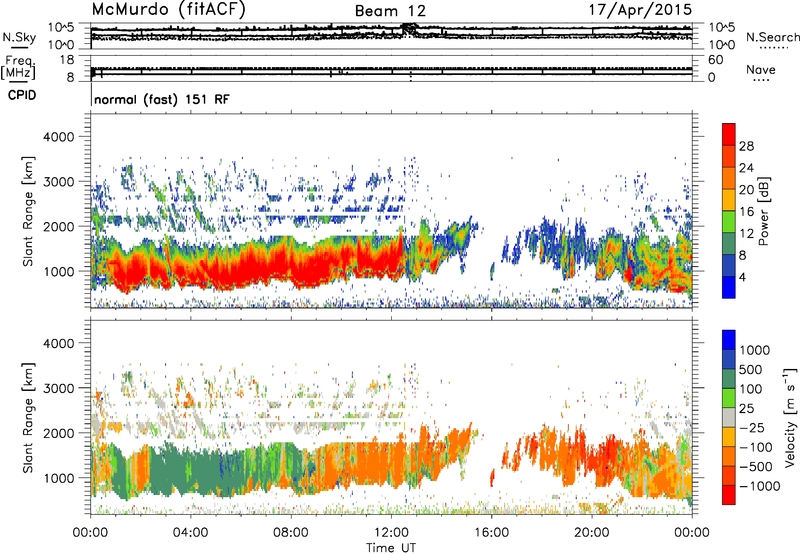Image resolution: width=800 pixels, height=554 pixels.
Task: Click the 'McMurdo (fitACF)' title text
Action: click(x=168, y=10)
